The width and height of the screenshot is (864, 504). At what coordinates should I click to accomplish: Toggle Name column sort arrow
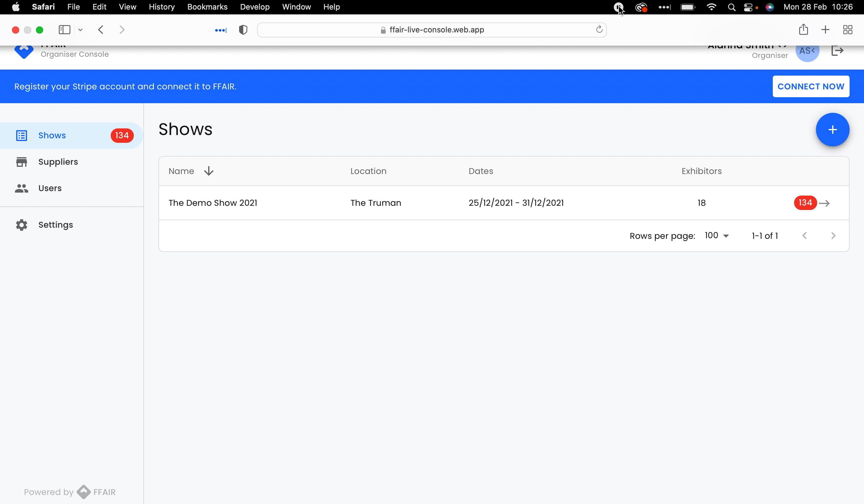click(209, 171)
